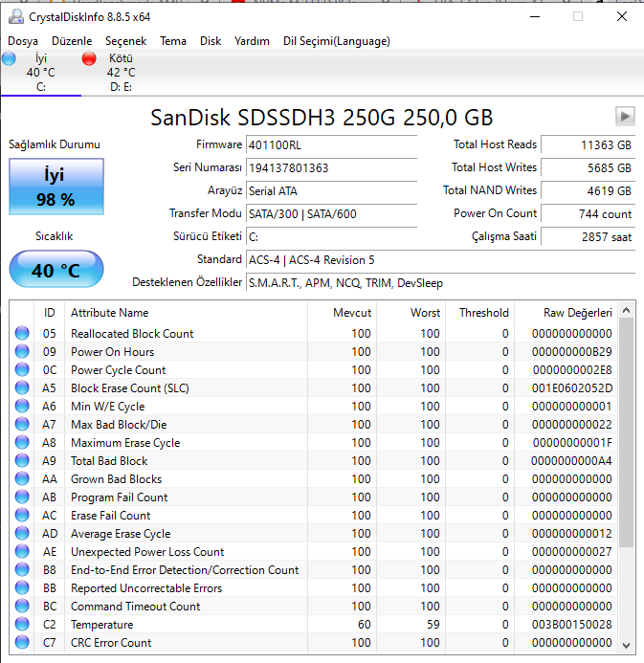This screenshot has width=644, height=663.
Task: Click status icon for End-to-End Error Detection row
Action: [x=22, y=569]
